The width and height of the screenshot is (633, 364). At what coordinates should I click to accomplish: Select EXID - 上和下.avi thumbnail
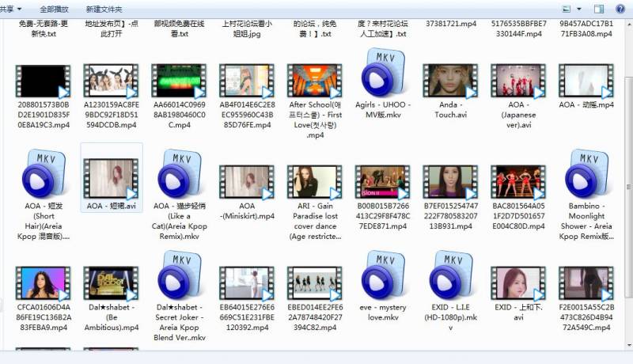(518, 284)
